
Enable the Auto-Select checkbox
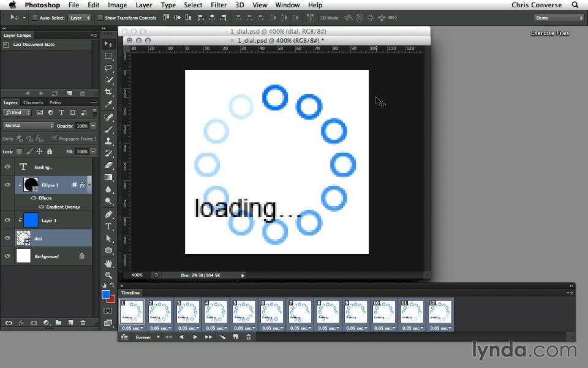(x=35, y=18)
